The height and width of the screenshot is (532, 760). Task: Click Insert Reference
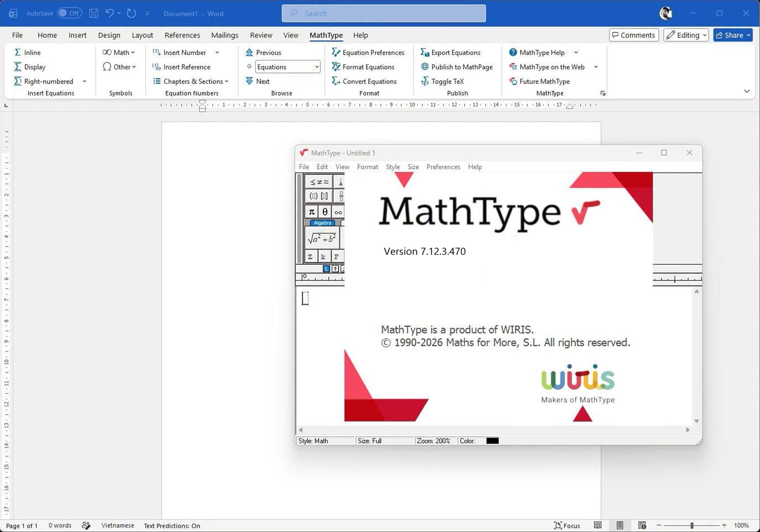click(182, 67)
